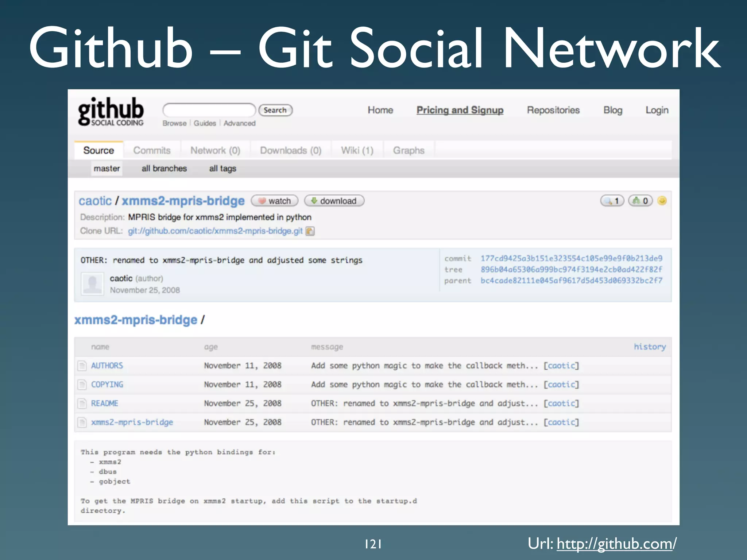Click the xmms2-mpris-bridge file row icon
This screenshot has width=747, height=560.
[x=82, y=422]
